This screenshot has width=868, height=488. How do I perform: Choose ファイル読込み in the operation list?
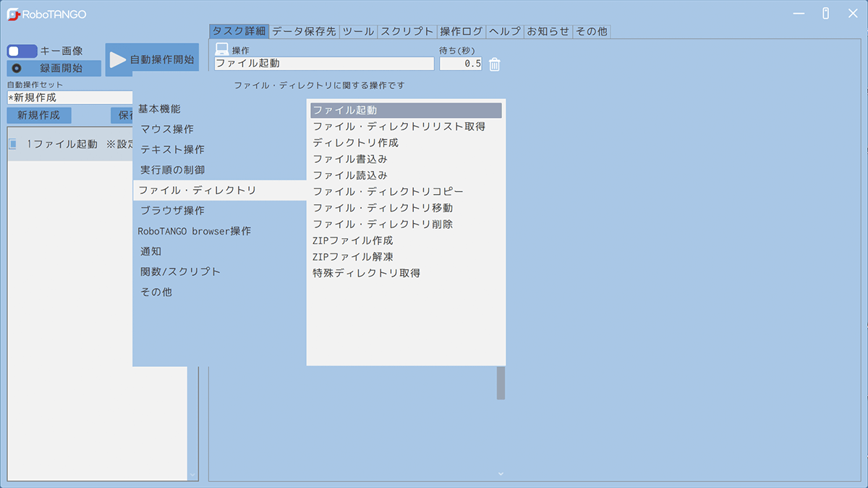tap(350, 175)
